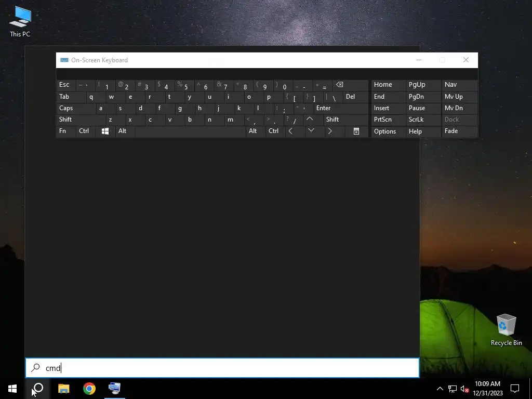Tap the tilde backtick key
This screenshot has width=532, height=399.
[x=86, y=85]
